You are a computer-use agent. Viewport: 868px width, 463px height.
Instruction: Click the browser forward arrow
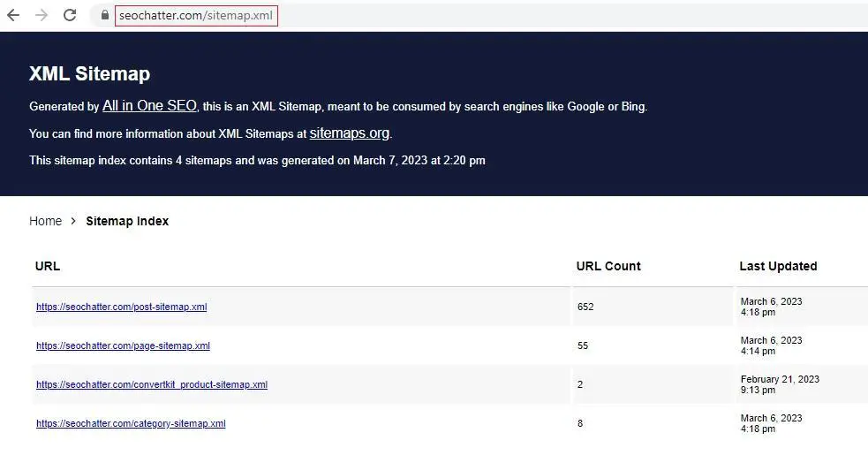pyautogui.click(x=42, y=15)
